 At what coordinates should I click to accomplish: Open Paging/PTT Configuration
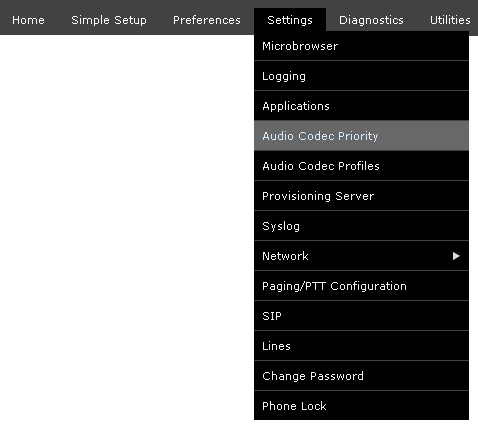click(x=361, y=286)
